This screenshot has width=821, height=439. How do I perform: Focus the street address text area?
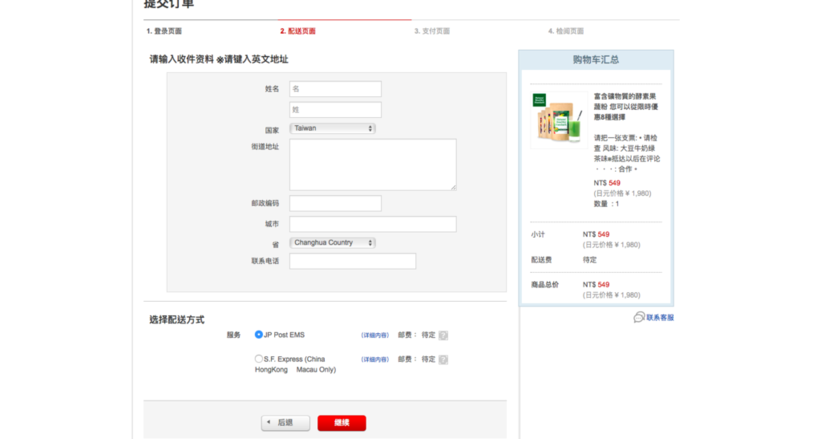(x=372, y=165)
